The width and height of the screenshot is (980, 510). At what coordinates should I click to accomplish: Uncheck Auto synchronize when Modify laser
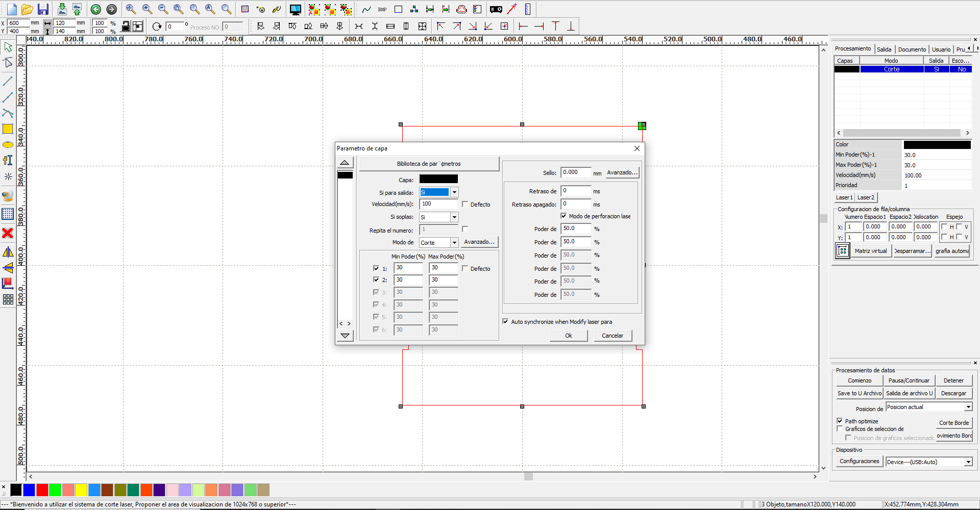click(505, 321)
